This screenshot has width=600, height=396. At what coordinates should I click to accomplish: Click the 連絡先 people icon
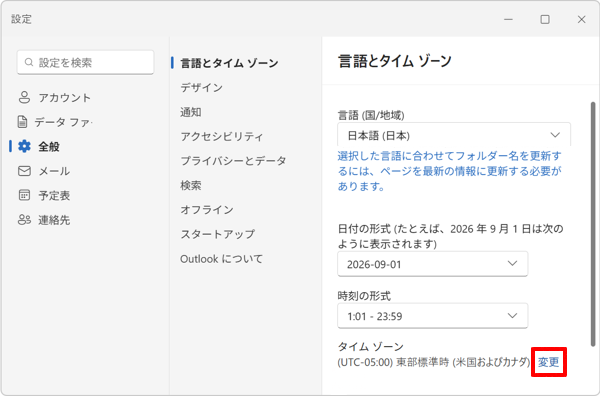(24, 220)
